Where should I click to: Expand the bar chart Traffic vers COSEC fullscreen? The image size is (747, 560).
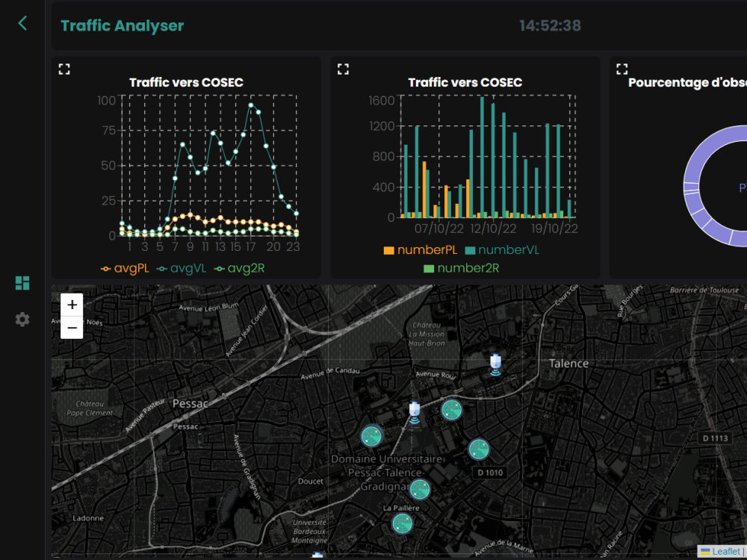tap(343, 69)
